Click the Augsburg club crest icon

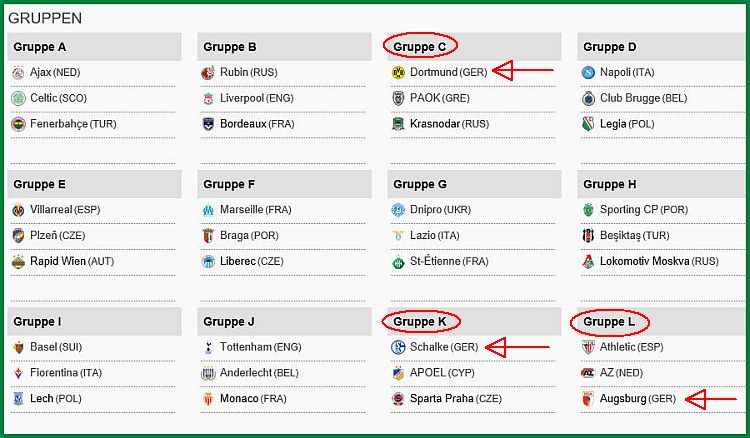point(588,399)
